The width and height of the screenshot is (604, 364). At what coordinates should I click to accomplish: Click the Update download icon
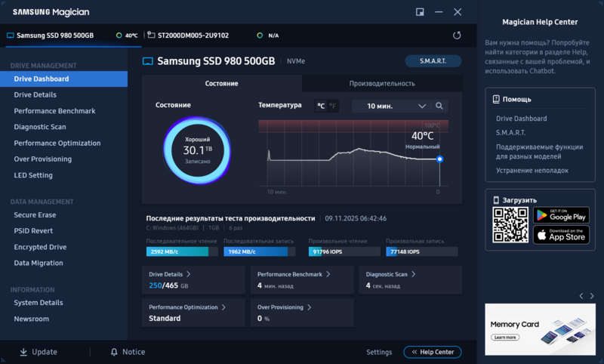point(23,352)
